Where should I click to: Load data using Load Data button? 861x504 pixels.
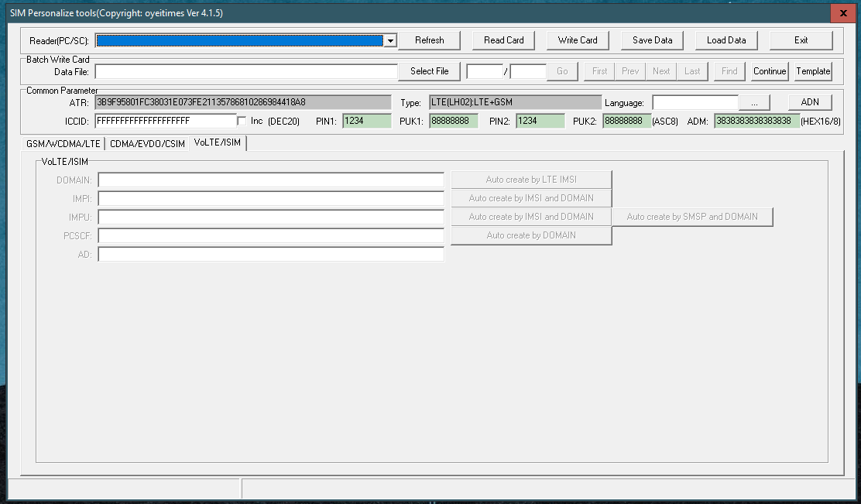pos(726,40)
